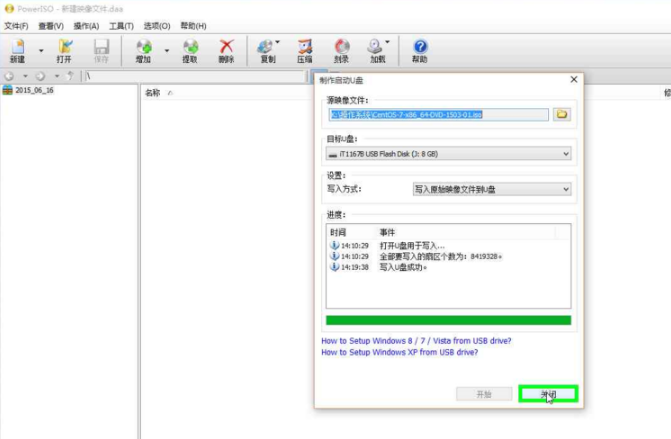Select the 2015_06_16 tree item
671x439 pixels.
(x=34, y=90)
